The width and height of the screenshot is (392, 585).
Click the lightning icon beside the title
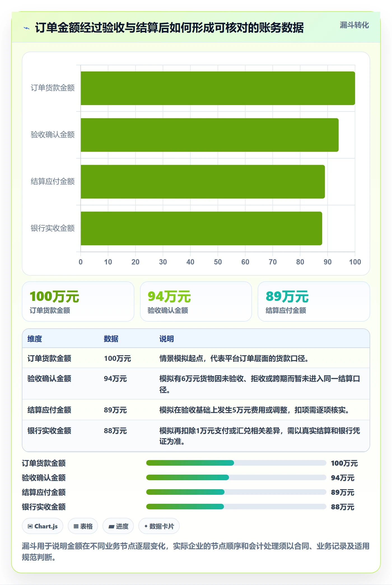point(27,28)
